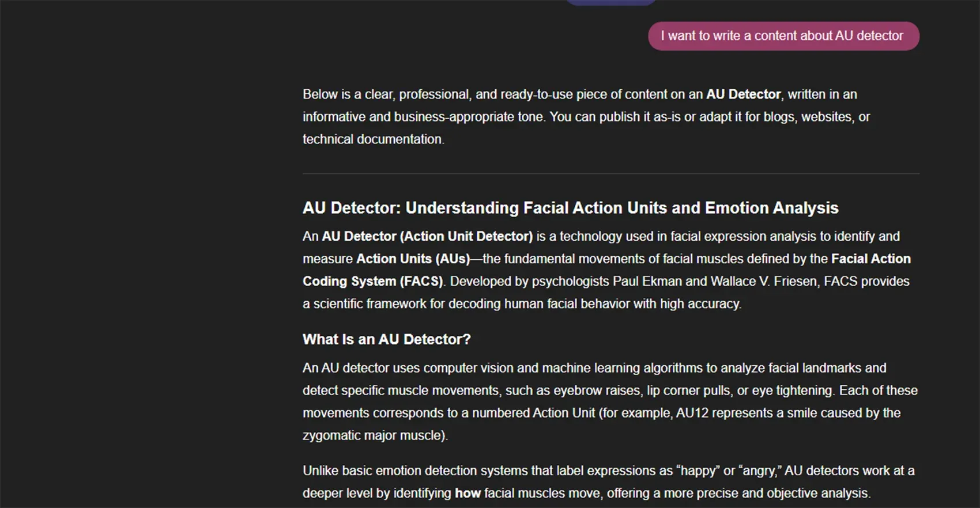980x508 pixels.
Task: Click the bold 'AU Detector' text in intro paragraph
Action: pyautogui.click(x=743, y=94)
